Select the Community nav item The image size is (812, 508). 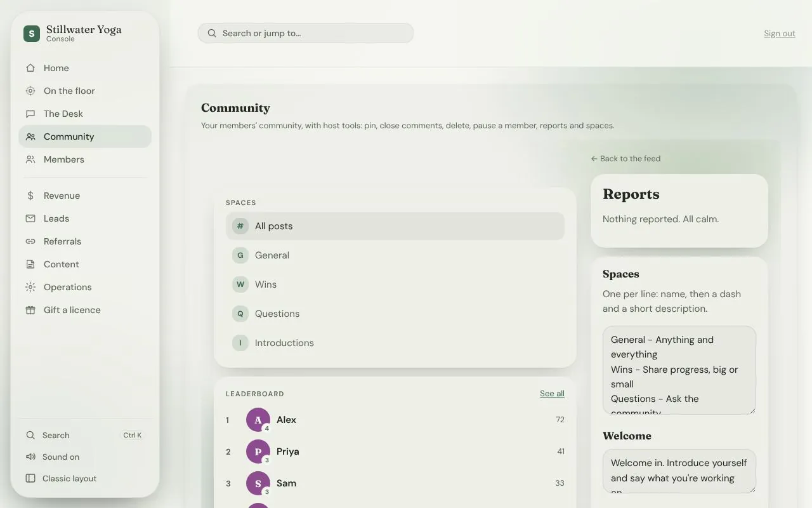point(85,137)
